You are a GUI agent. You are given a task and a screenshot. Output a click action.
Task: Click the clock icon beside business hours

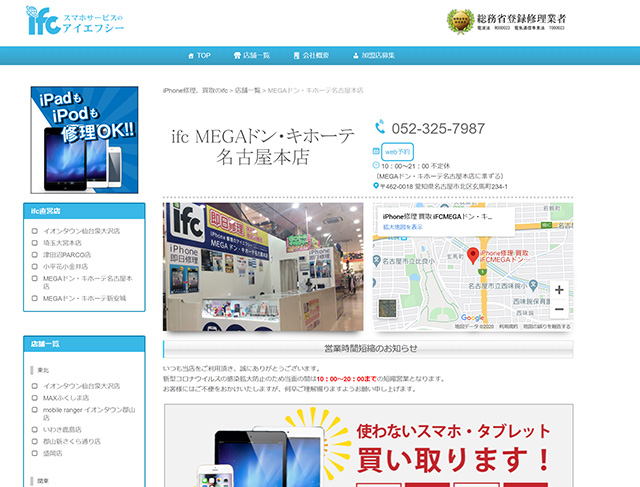click(376, 165)
